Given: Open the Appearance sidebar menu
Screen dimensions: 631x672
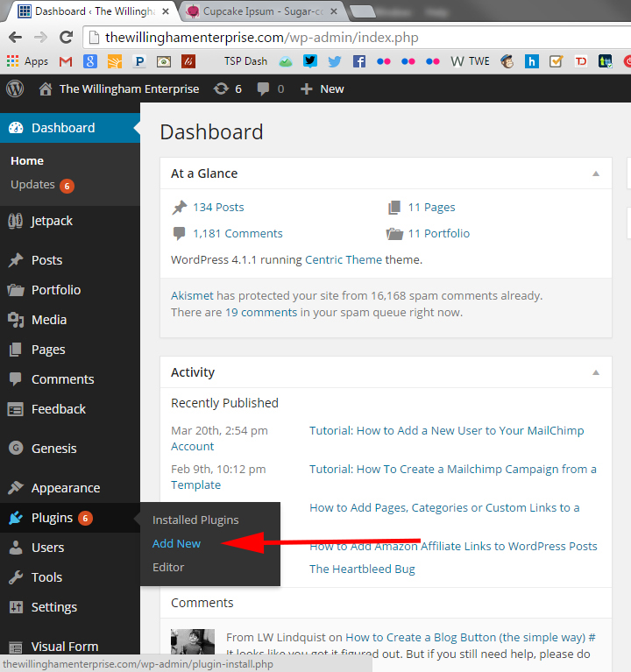Looking at the screenshot, I should 70,488.
